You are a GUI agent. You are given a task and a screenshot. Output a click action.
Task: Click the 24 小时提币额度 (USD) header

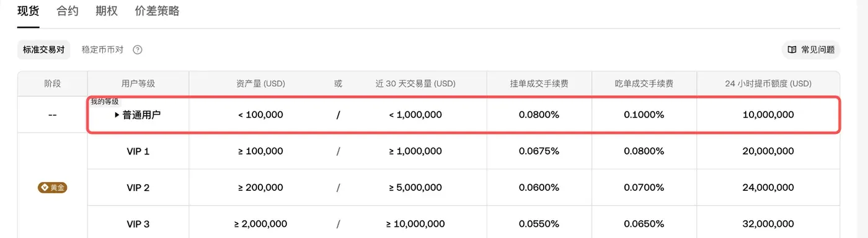[768, 84]
